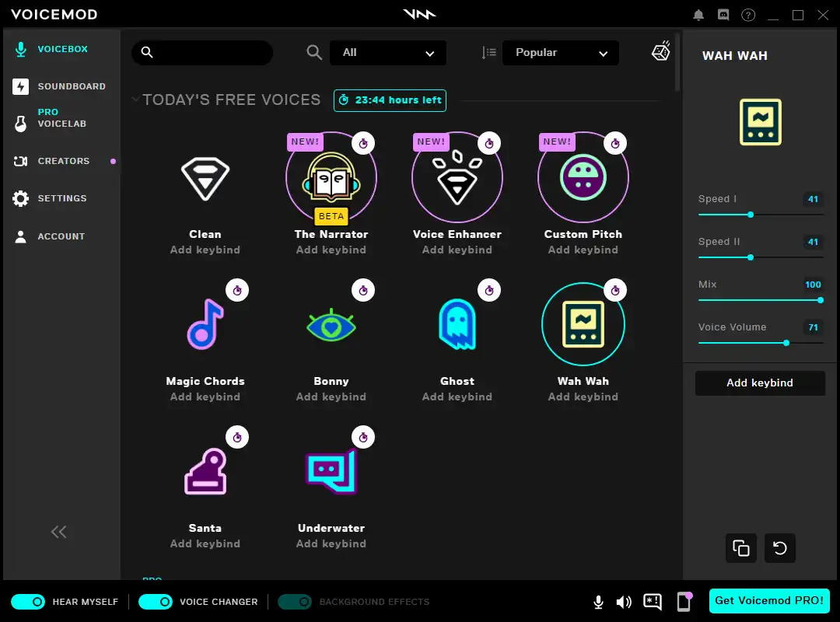Click the Voice Volume value 71
This screenshot has width=840, height=622.
pyautogui.click(x=813, y=327)
